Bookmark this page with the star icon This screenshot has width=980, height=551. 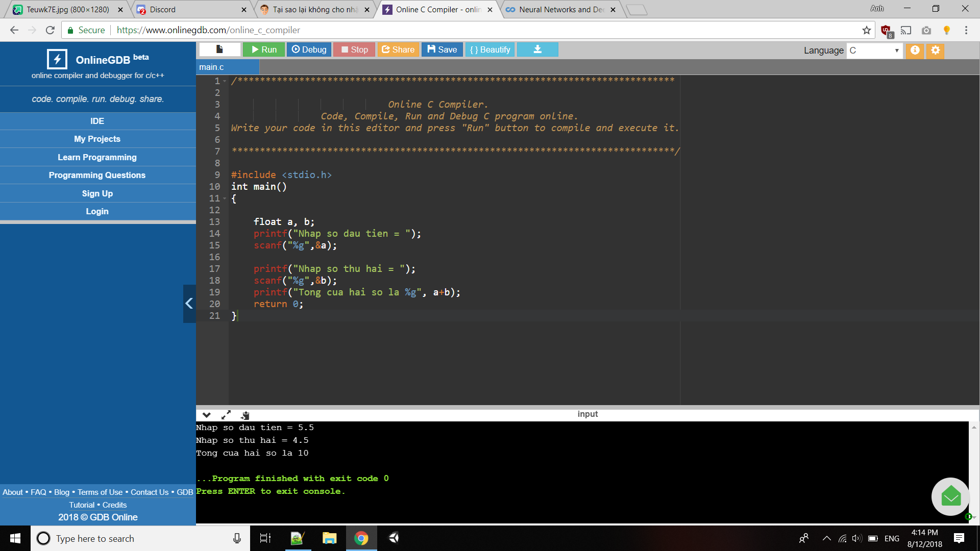867,30
